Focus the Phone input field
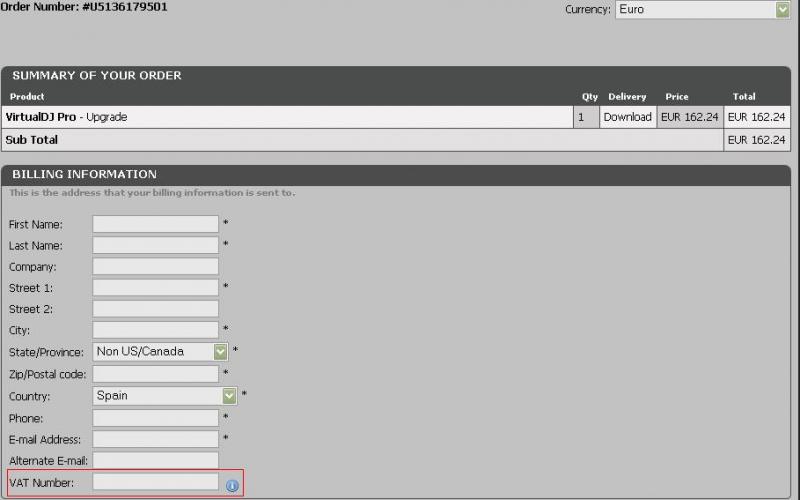Screen dimensions: 800x500 pyautogui.click(x=156, y=418)
